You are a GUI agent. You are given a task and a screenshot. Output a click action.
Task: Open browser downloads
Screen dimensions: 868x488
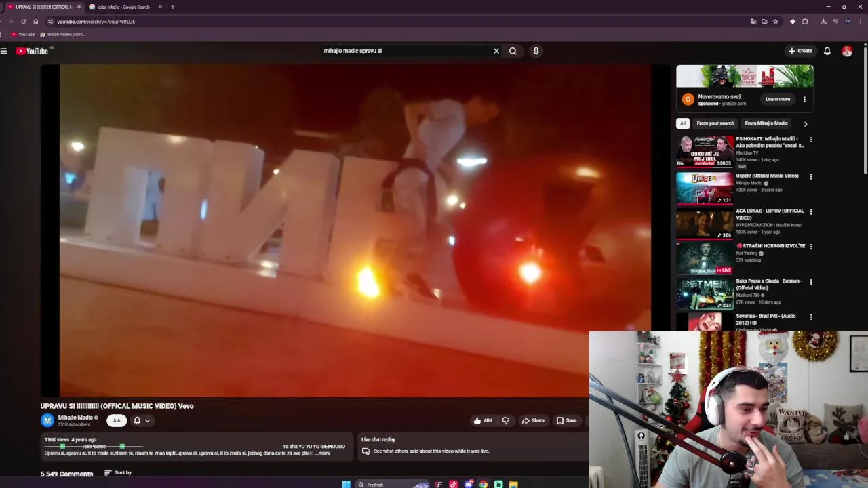pos(823,22)
